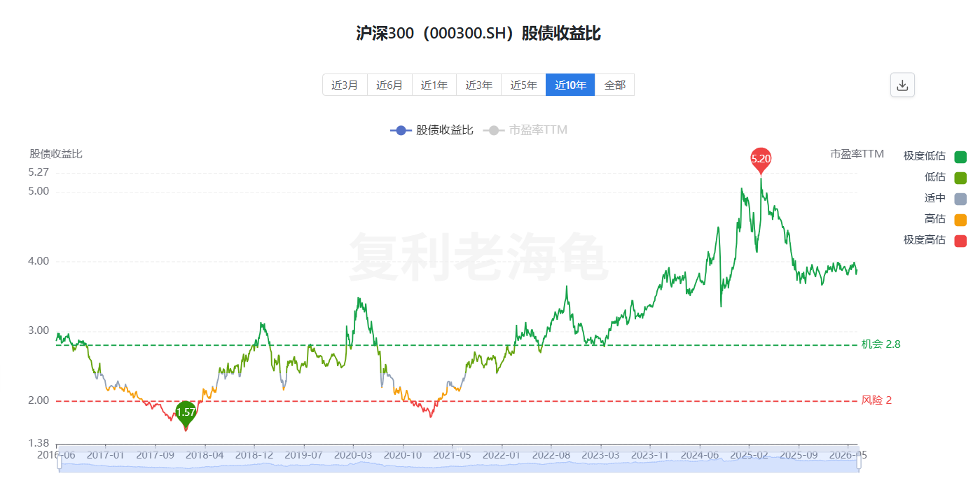Click the 低估 olive color swatch
Image resolution: width=980 pixels, height=497 pixels.
(960, 177)
